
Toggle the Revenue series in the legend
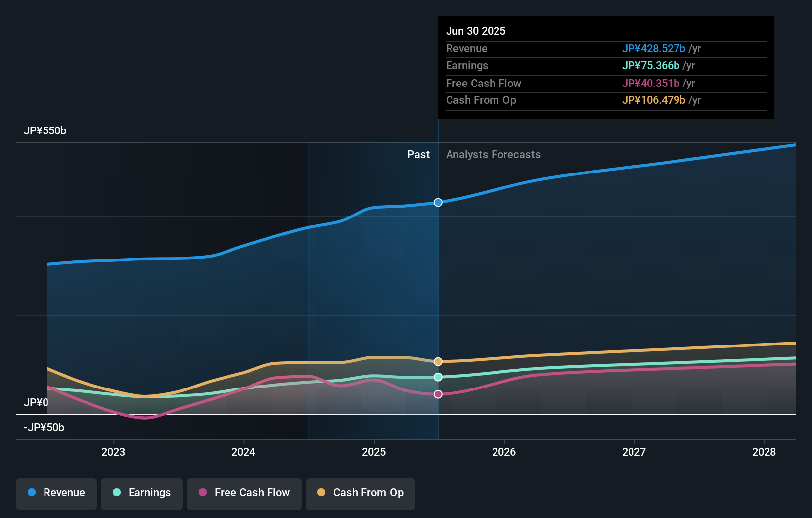56,494
